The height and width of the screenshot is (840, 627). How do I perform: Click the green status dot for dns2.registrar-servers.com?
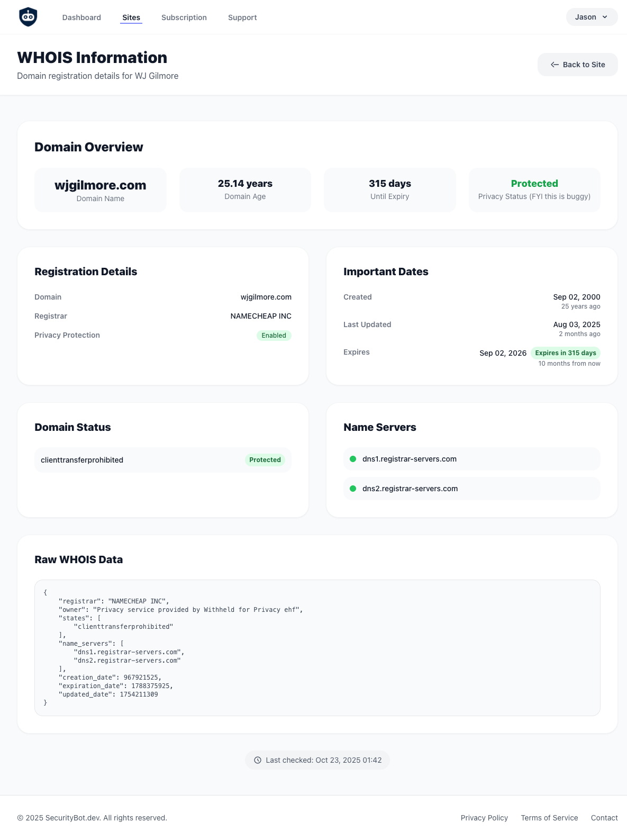[x=353, y=489]
